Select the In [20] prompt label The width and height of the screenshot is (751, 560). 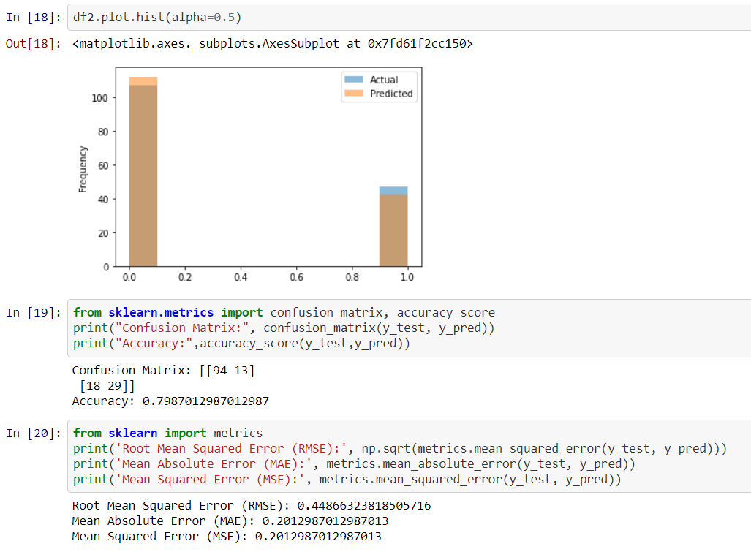[34, 434]
